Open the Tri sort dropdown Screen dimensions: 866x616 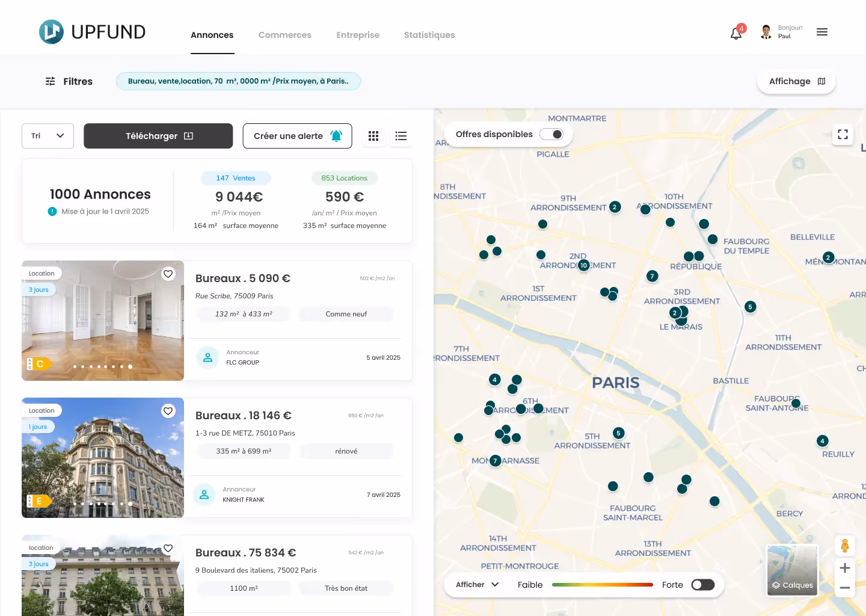(48, 136)
